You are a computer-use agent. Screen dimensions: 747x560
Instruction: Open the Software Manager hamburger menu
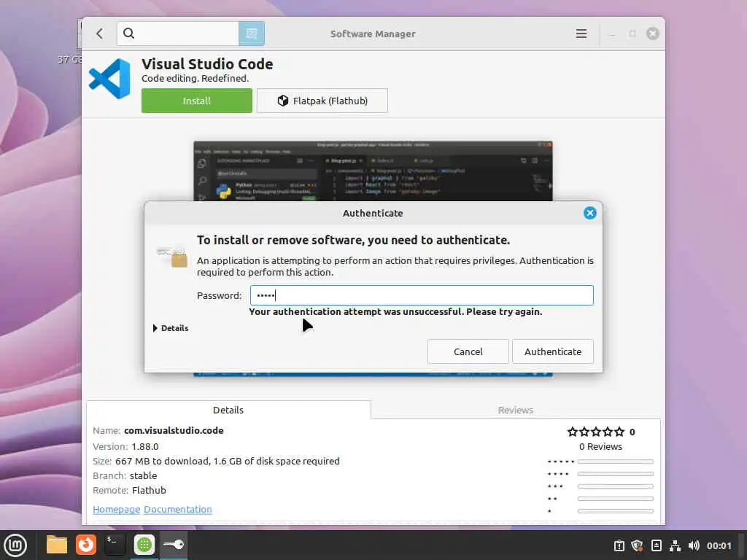[x=581, y=34]
